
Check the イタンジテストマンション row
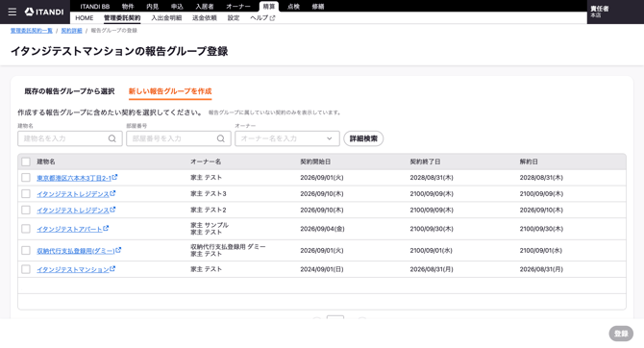26,269
